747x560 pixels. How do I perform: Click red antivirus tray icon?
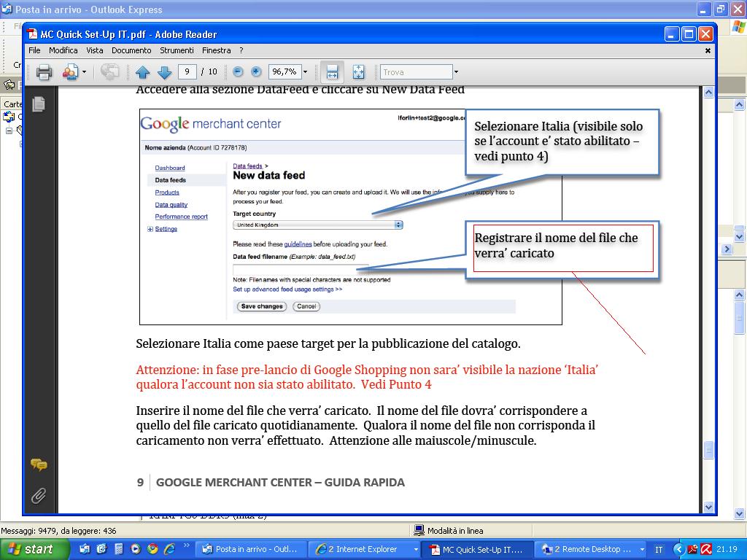[x=706, y=550]
